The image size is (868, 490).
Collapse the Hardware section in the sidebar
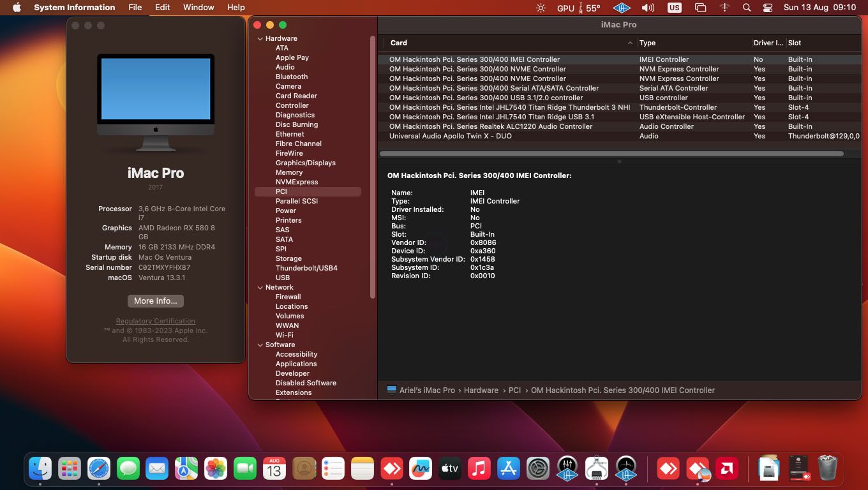click(260, 38)
